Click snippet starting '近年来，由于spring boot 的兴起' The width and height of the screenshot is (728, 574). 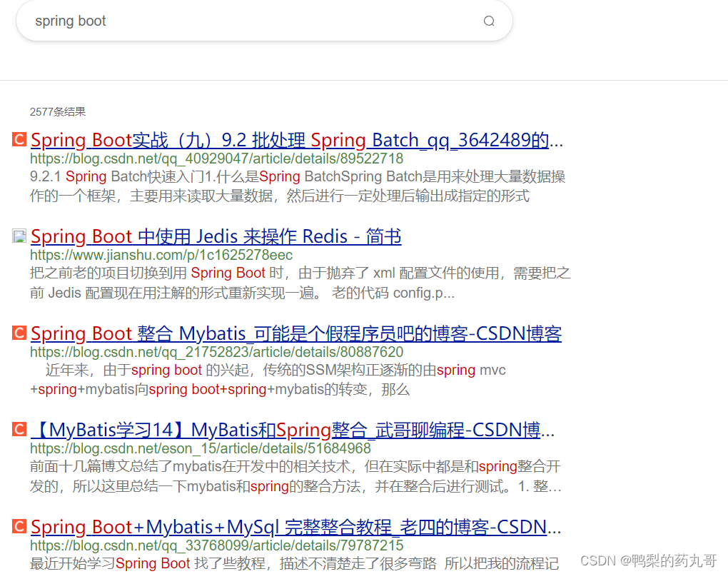[x=268, y=379]
